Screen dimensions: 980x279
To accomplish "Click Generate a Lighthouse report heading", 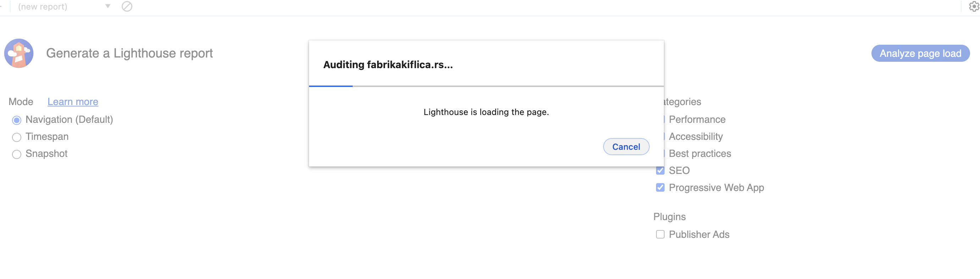I will click(130, 53).
